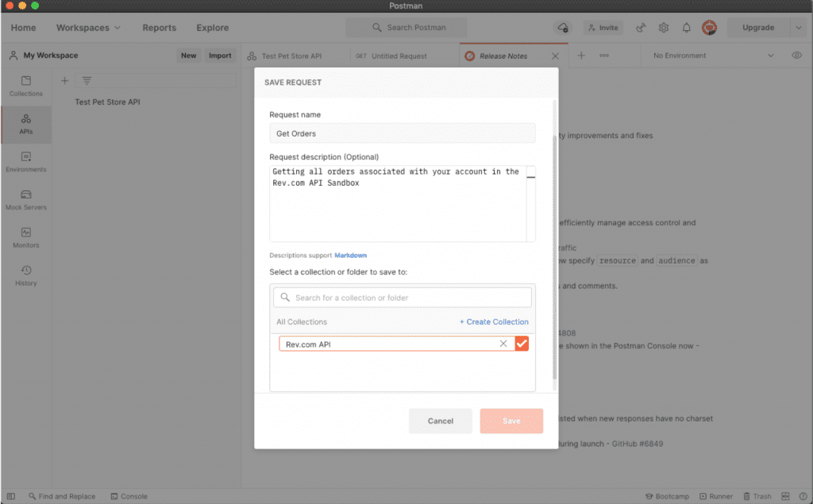Expand the Upgrade dropdown arrow
Image resolution: width=813 pixels, height=504 pixels.
(x=799, y=28)
